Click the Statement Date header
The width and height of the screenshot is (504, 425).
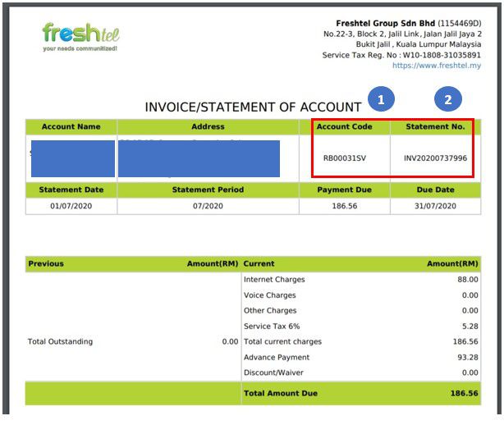(71, 190)
